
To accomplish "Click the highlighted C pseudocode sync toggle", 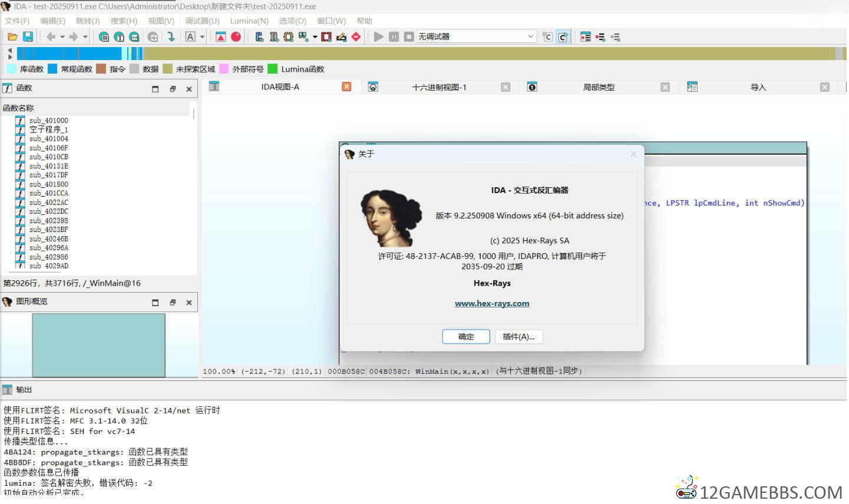I will click(x=563, y=37).
